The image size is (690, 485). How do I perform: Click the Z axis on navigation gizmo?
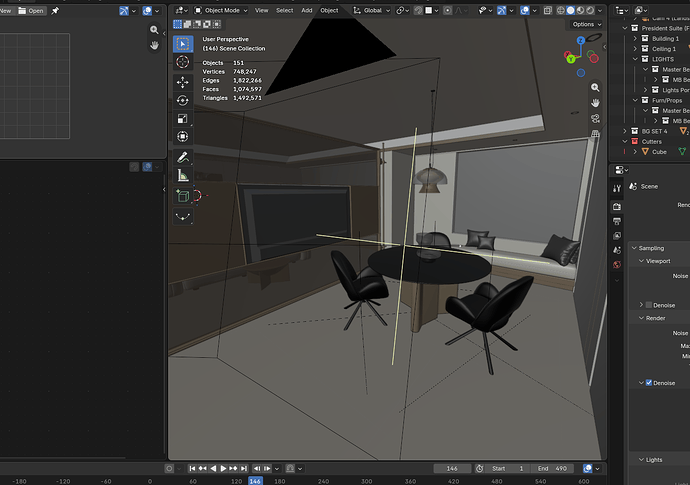pyautogui.click(x=581, y=40)
